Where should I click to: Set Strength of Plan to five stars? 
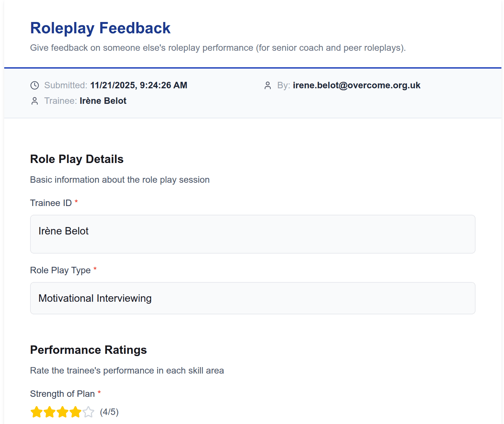click(x=88, y=412)
